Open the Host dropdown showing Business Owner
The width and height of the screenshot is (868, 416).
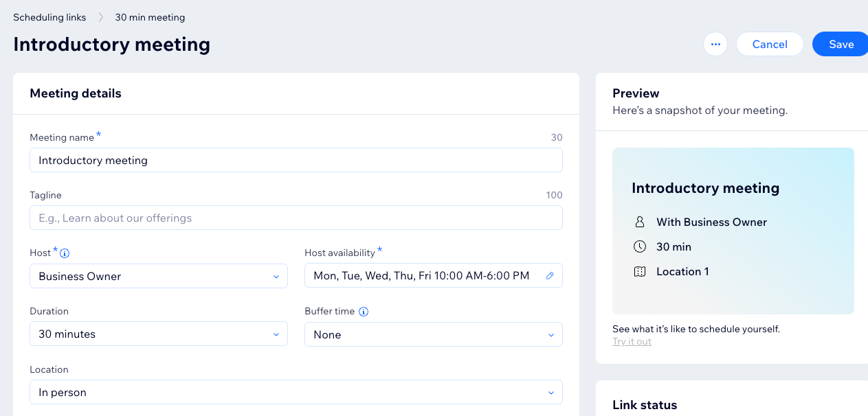click(x=159, y=276)
